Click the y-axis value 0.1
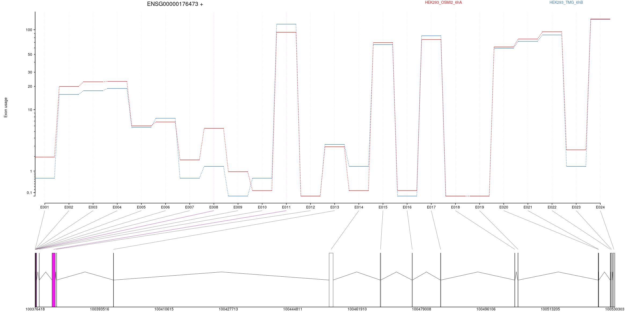Screen dimensions: 644x322 pos(29,193)
